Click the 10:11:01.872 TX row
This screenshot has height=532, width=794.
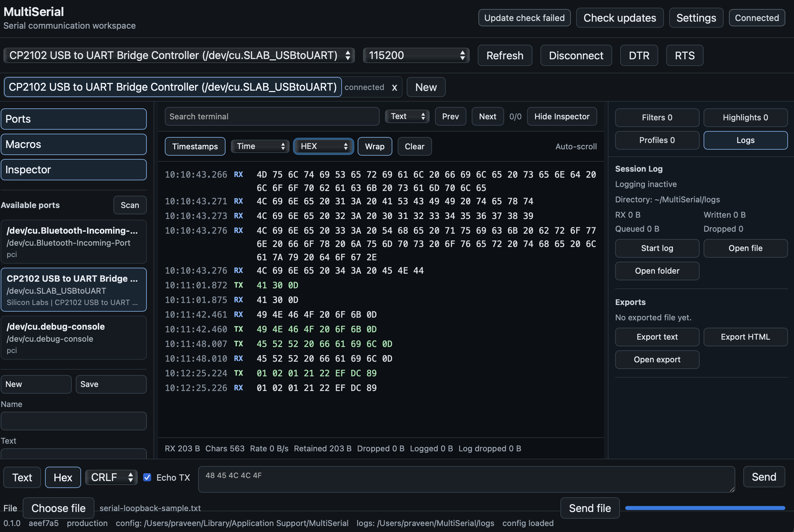pyautogui.click(x=380, y=285)
